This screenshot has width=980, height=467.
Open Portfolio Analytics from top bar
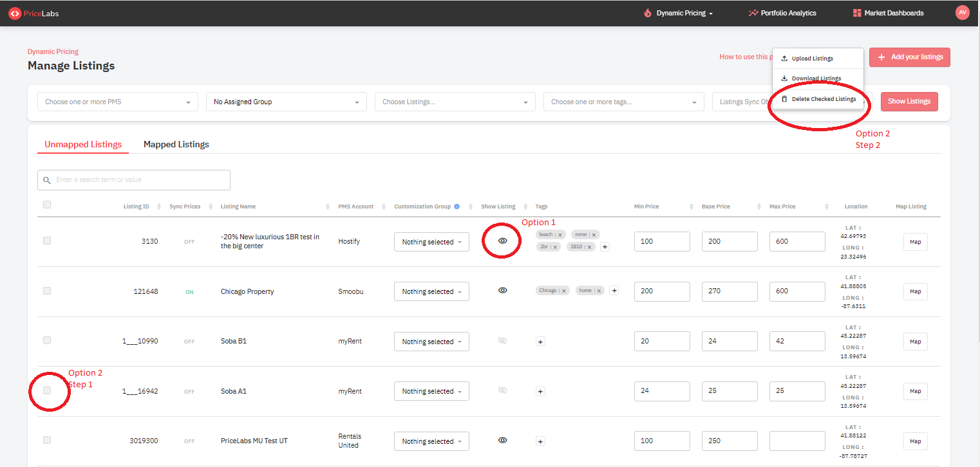pos(782,13)
